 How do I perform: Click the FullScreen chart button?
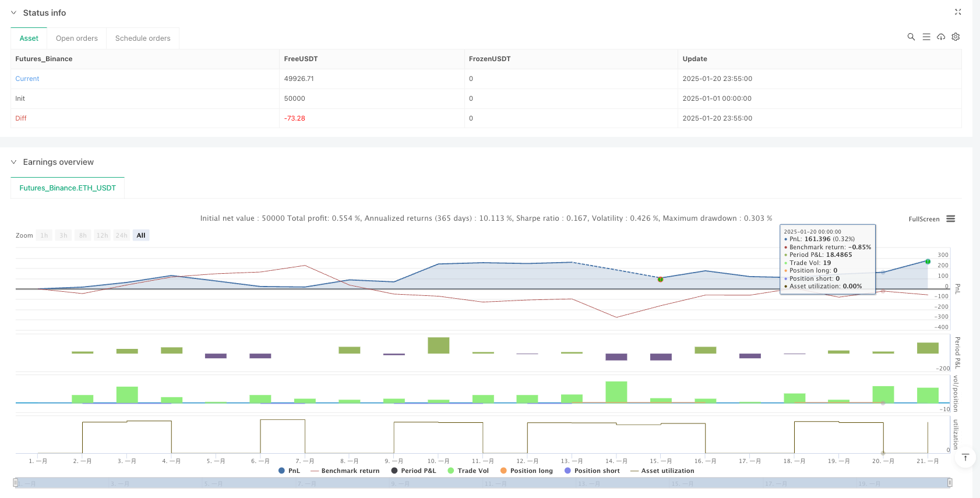[x=924, y=219]
